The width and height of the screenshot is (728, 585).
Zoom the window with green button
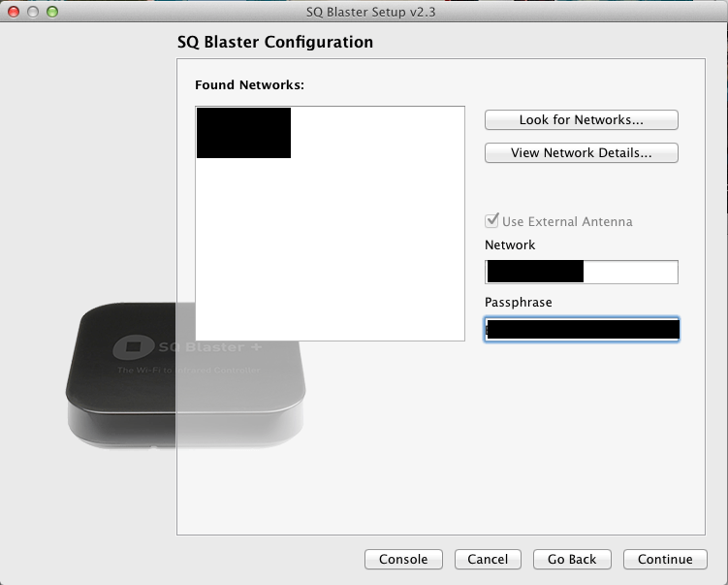(52, 12)
